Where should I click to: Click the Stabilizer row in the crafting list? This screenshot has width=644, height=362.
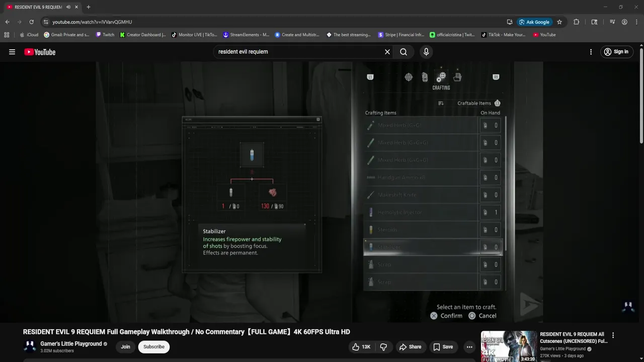(x=433, y=247)
